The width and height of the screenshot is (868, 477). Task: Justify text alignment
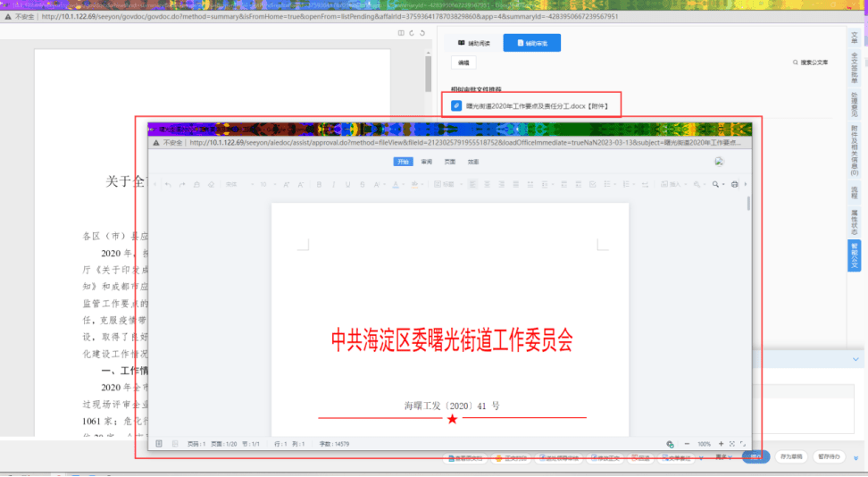coord(516,185)
